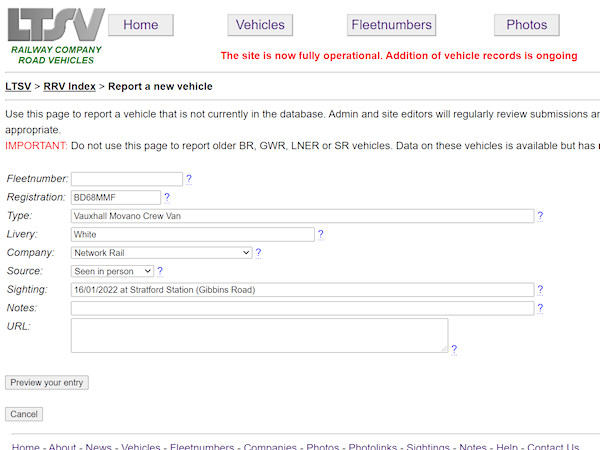Open help icon next to Sighting field
This screenshot has width=600, height=450.
[x=540, y=290]
